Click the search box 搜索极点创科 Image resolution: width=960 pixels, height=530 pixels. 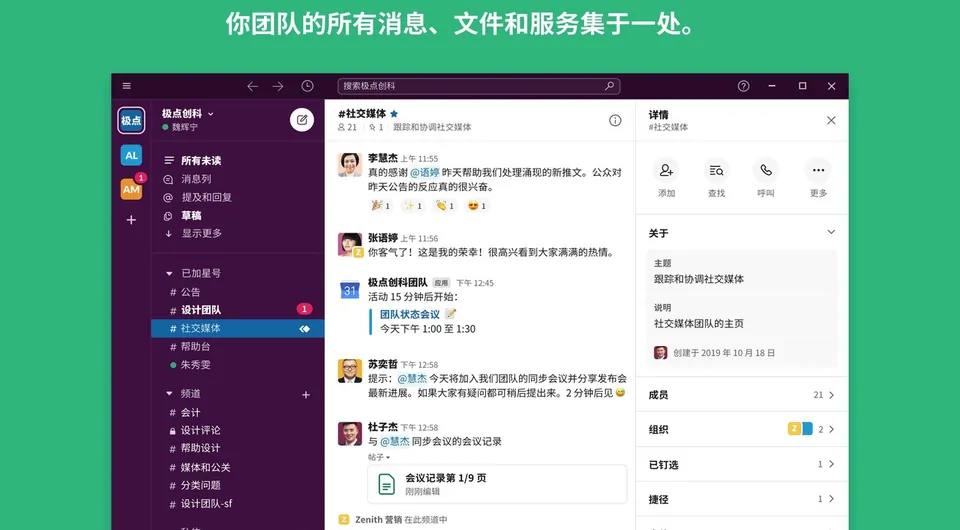[479, 86]
